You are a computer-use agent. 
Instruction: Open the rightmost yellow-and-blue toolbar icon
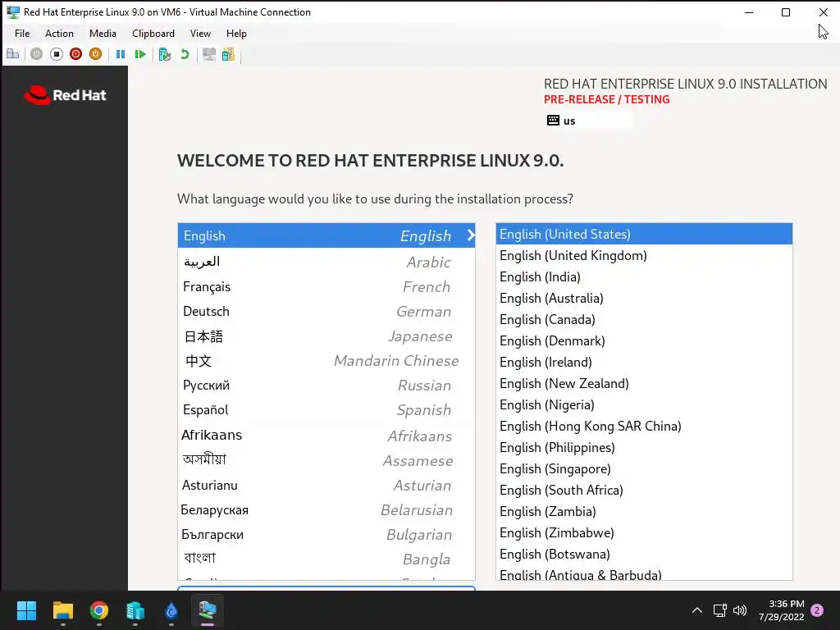pos(228,54)
